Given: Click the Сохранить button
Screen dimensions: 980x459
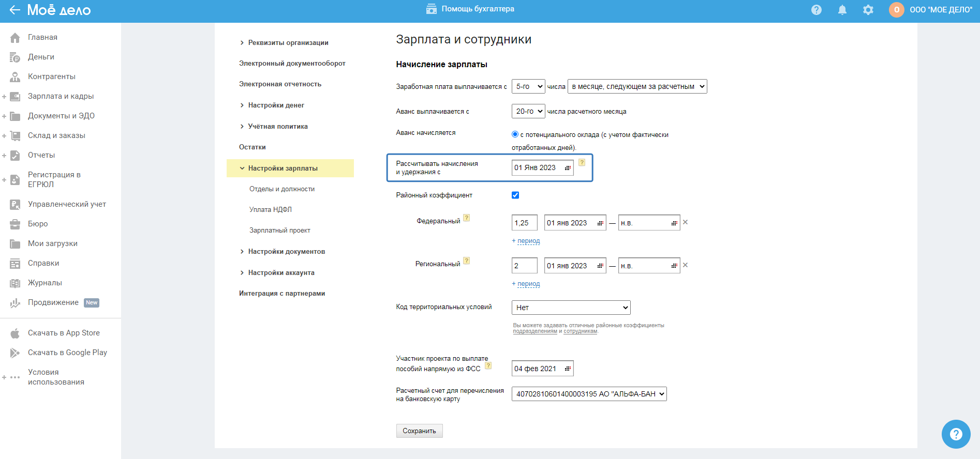Looking at the screenshot, I should point(419,431).
